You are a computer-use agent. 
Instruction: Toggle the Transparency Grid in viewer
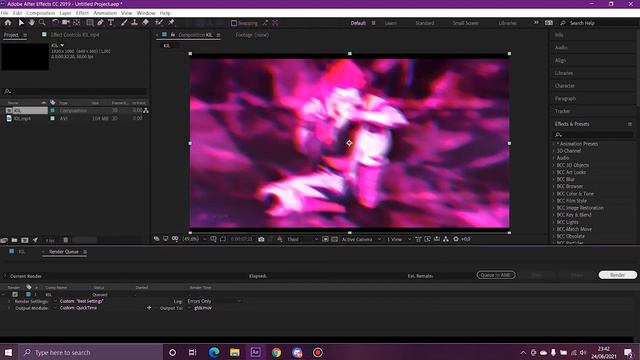click(x=335, y=239)
